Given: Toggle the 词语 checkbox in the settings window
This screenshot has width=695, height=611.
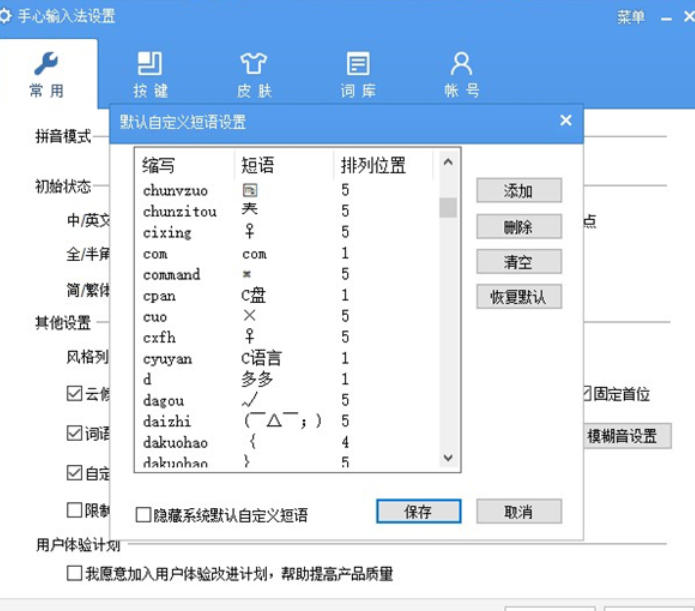Looking at the screenshot, I should point(74,433).
